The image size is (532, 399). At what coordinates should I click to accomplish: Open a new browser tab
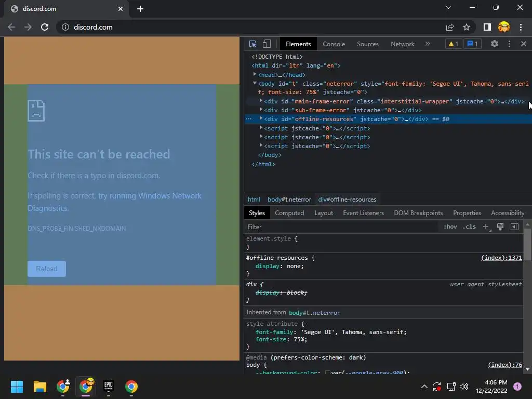tap(140, 9)
